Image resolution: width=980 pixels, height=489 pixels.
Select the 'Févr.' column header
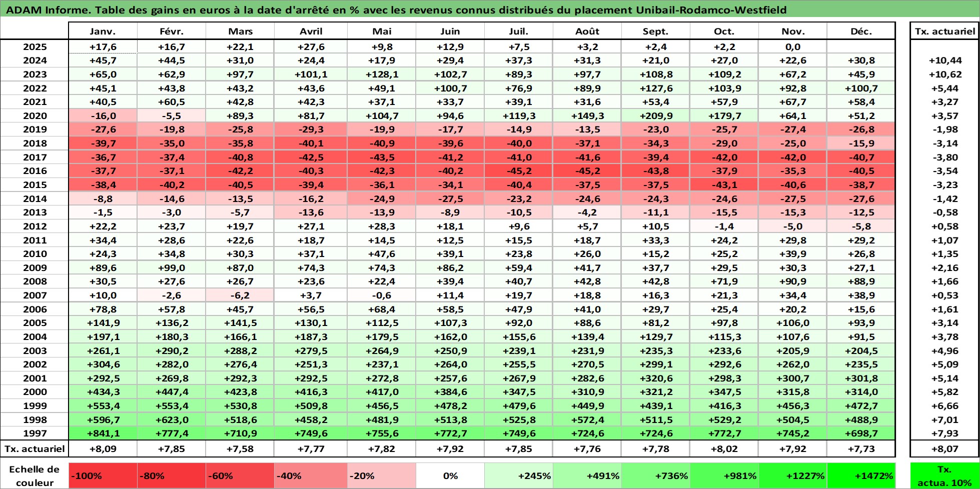click(172, 31)
